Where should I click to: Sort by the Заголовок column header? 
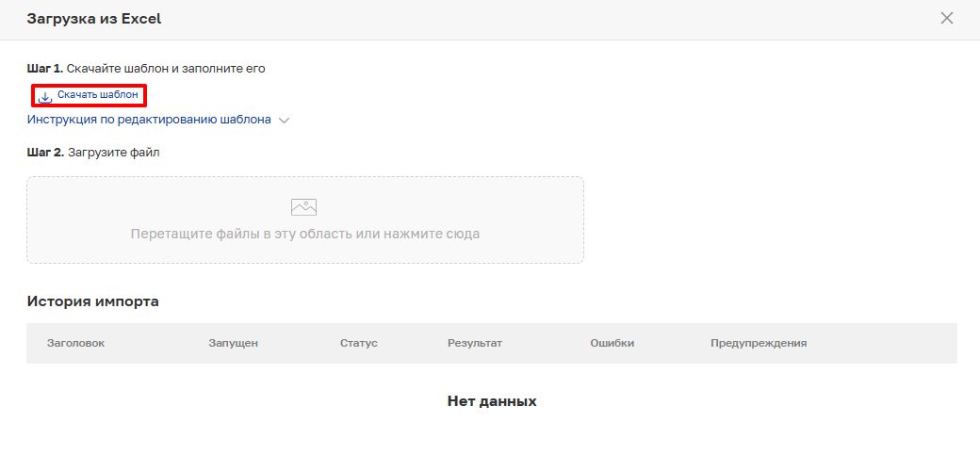pos(75,343)
